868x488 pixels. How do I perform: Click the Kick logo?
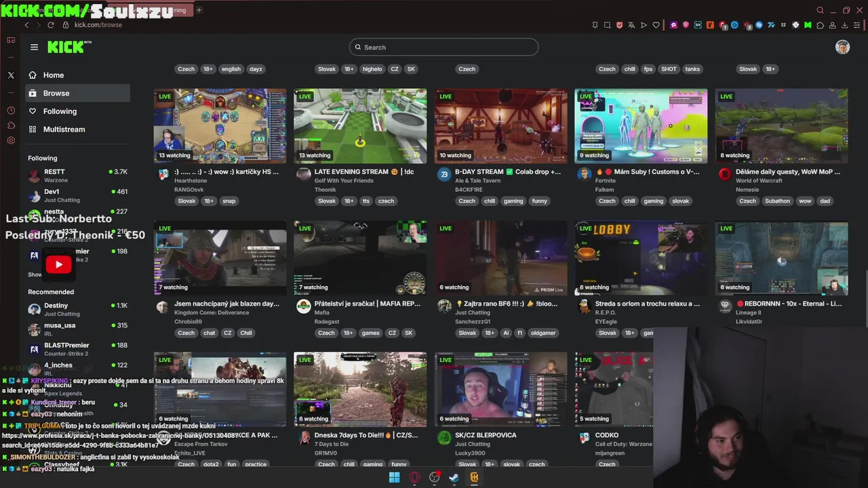tap(68, 47)
